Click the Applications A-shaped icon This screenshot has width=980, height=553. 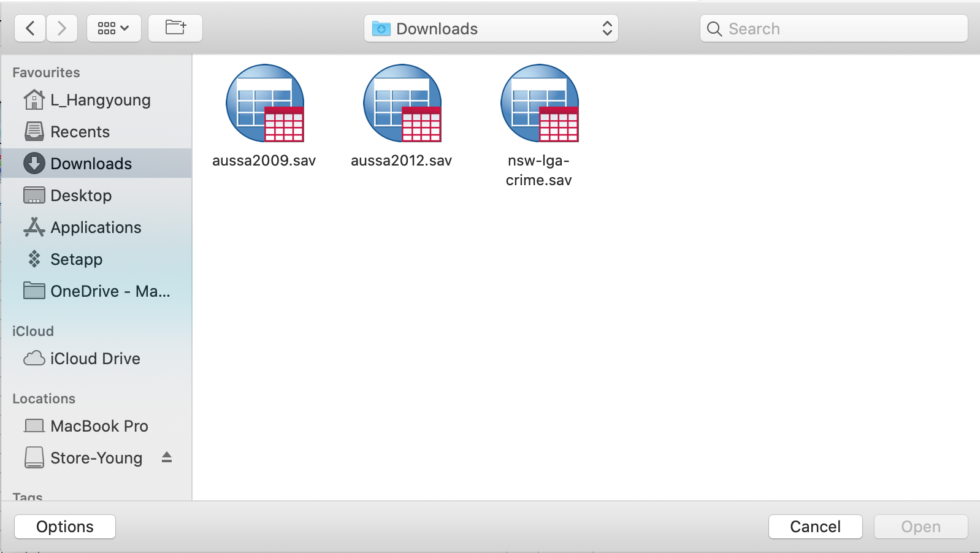[x=34, y=227]
